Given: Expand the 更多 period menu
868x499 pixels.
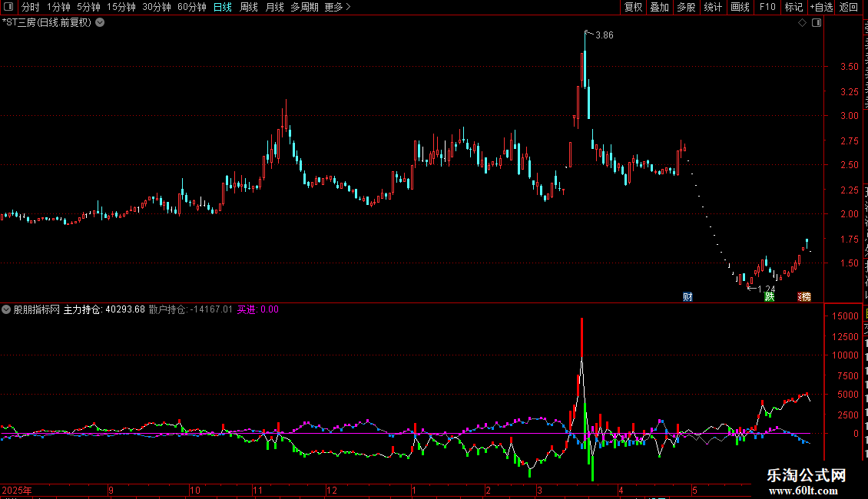Looking at the screenshot, I should pos(338,7).
